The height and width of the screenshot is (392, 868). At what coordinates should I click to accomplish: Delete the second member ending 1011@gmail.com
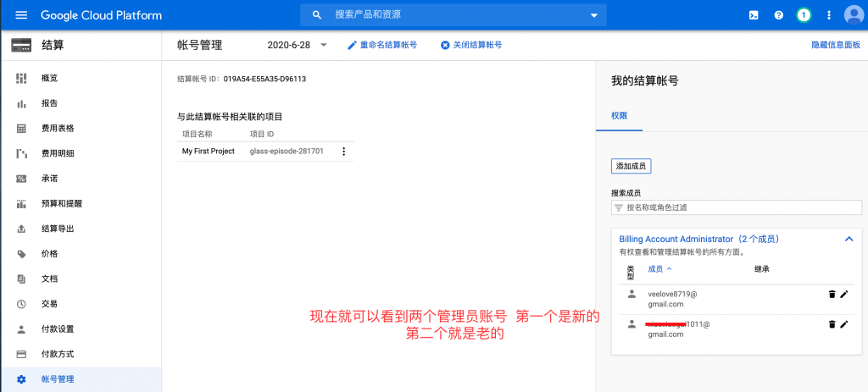pos(832,324)
